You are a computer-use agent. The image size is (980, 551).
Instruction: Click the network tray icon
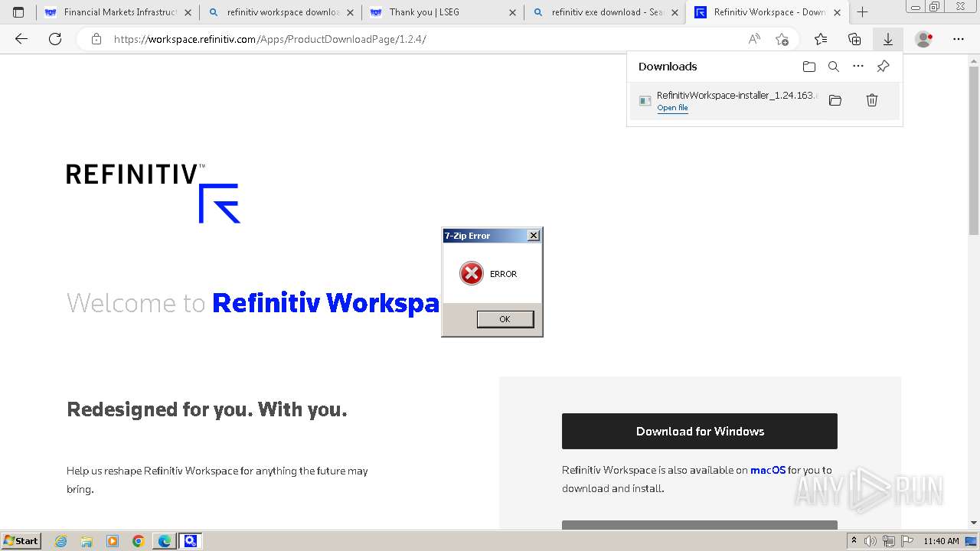[x=889, y=541]
